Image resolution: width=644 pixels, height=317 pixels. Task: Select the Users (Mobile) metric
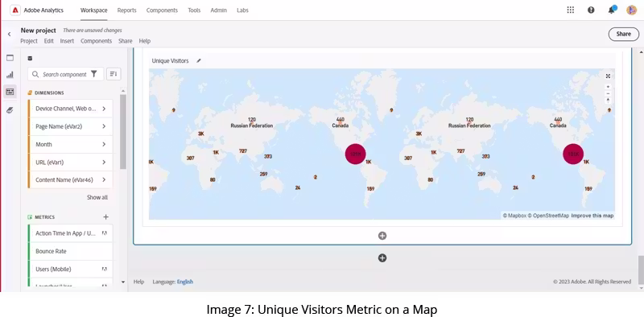pos(70,269)
